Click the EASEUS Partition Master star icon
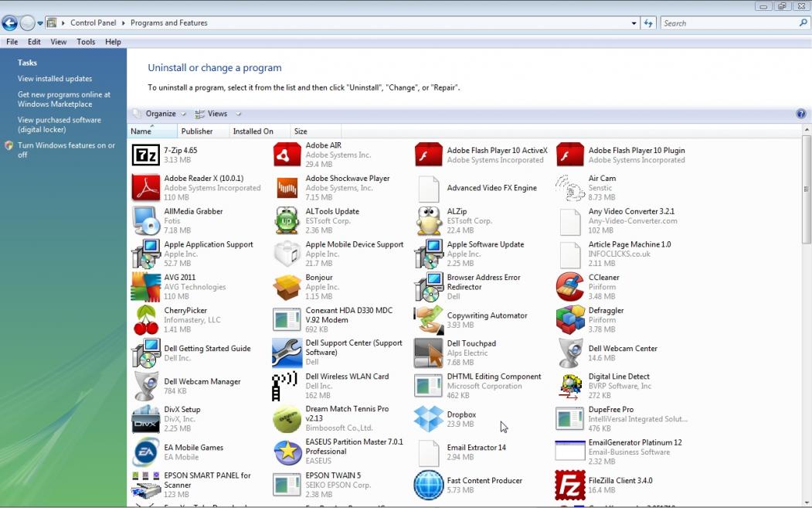 [x=287, y=452]
